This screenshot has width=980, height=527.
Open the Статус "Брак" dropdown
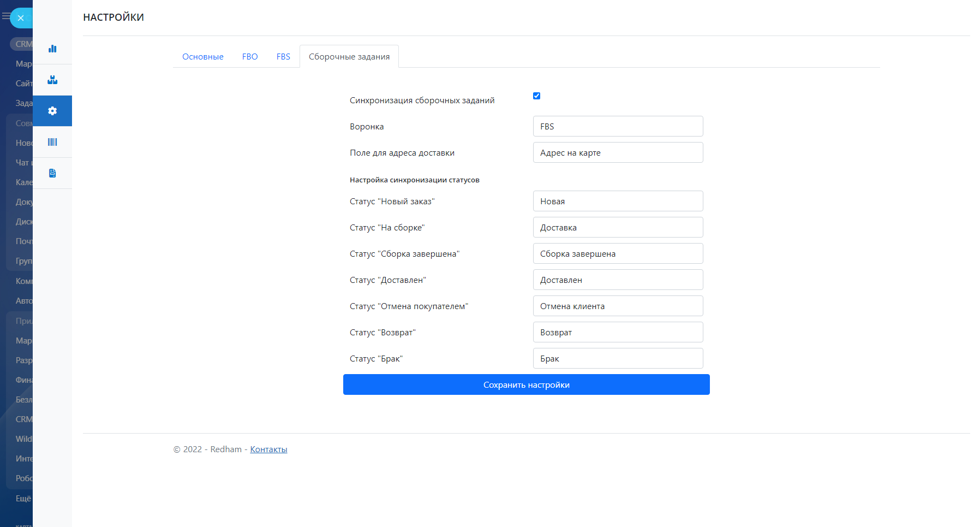(x=618, y=358)
